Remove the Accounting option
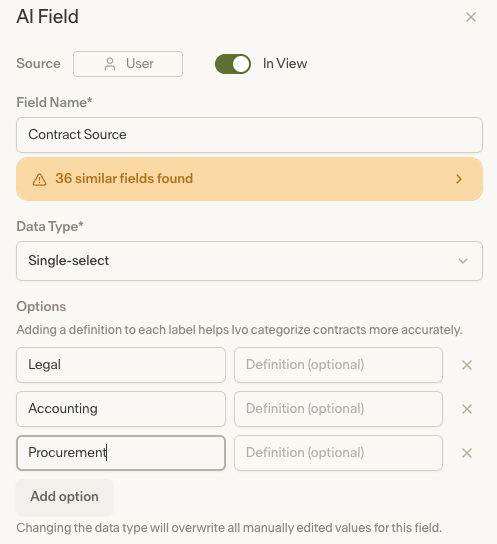This screenshot has height=544, width=497. coord(467,409)
